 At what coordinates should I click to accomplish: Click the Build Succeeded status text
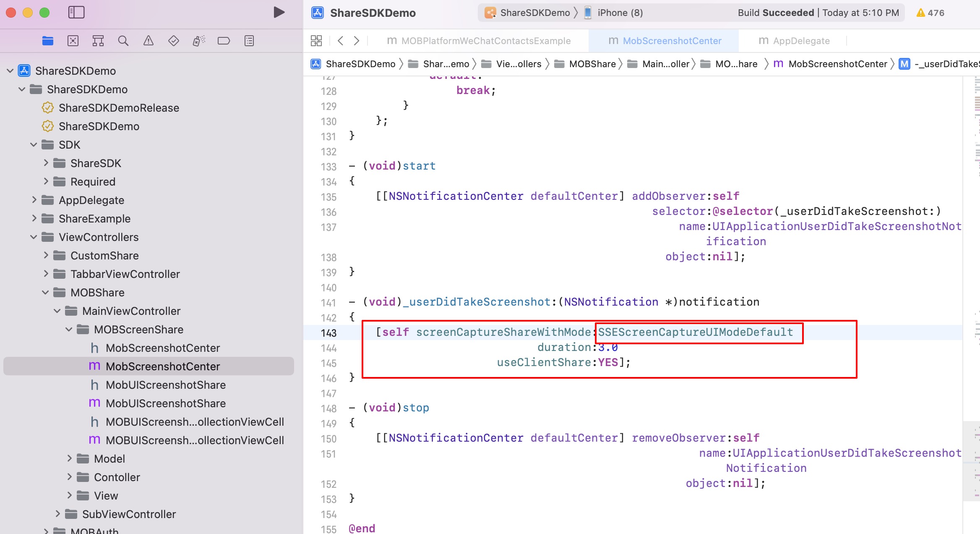point(776,13)
